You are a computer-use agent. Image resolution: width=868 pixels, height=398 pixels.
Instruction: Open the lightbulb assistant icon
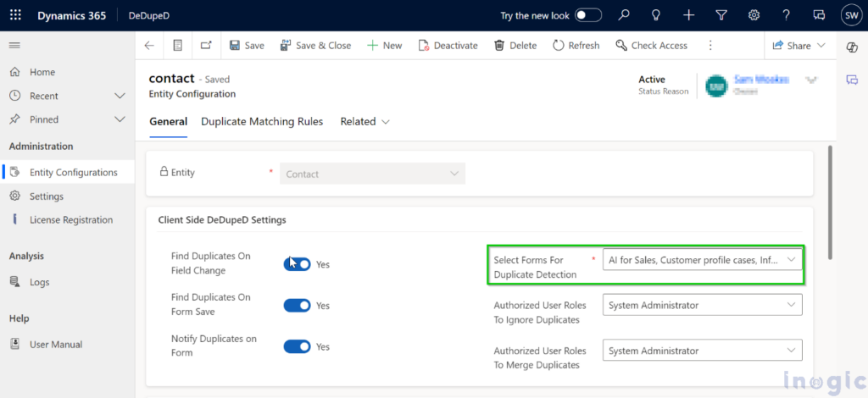click(656, 15)
